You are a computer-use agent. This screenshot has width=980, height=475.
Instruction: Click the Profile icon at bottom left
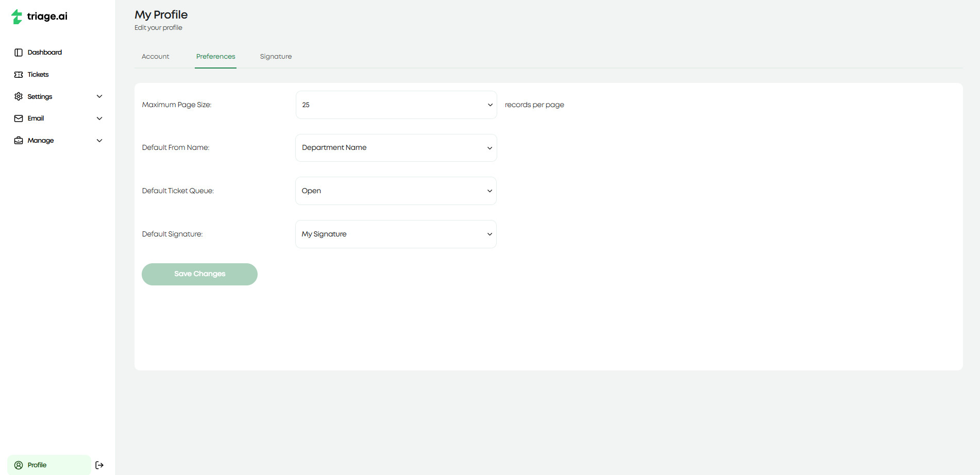pyautogui.click(x=19, y=465)
